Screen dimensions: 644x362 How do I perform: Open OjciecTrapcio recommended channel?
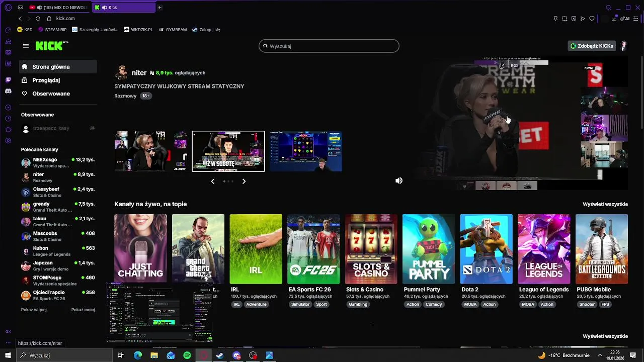(x=58, y=295)
